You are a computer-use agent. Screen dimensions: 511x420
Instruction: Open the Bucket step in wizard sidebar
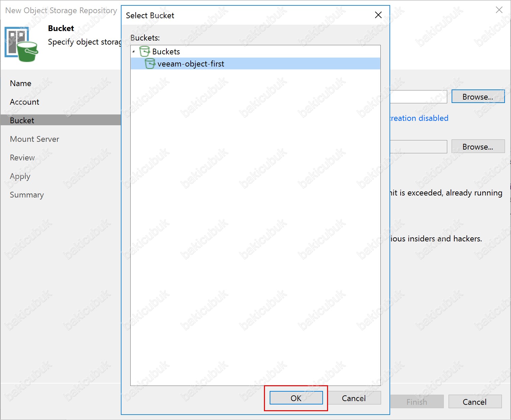pyautogui.click(x=61, y=120)
